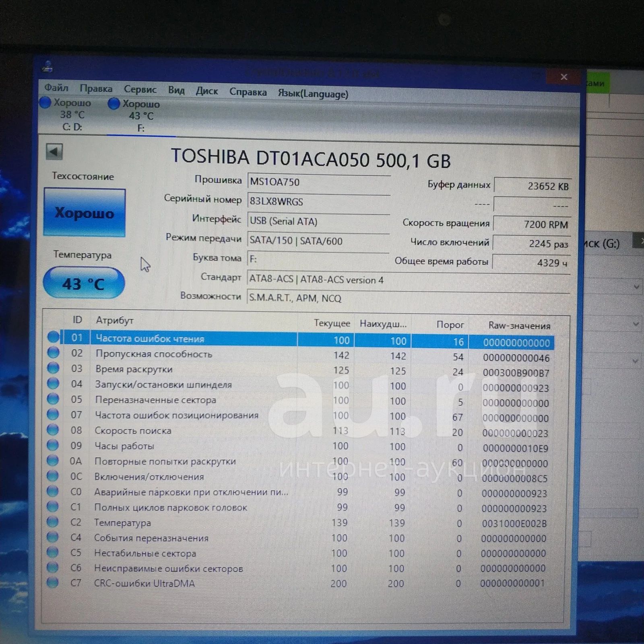Screen dimensions: 644x644
Task: Go to previous disk with the arrow button
Action: [54, 152]
